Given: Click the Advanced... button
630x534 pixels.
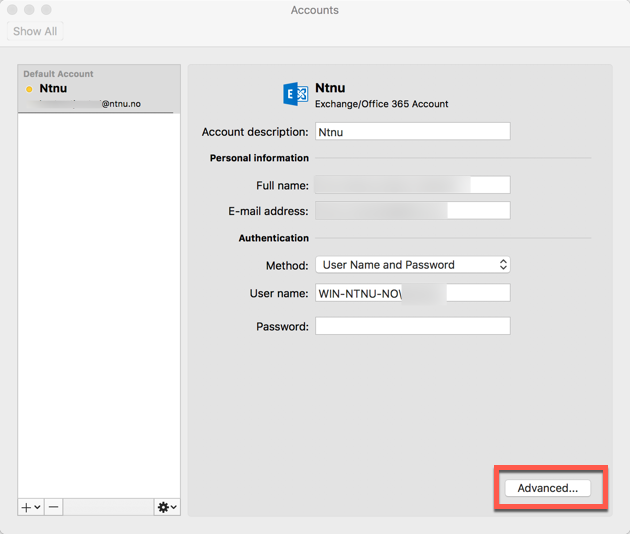Looking at the screenshot, I should (x=548, y=488).
